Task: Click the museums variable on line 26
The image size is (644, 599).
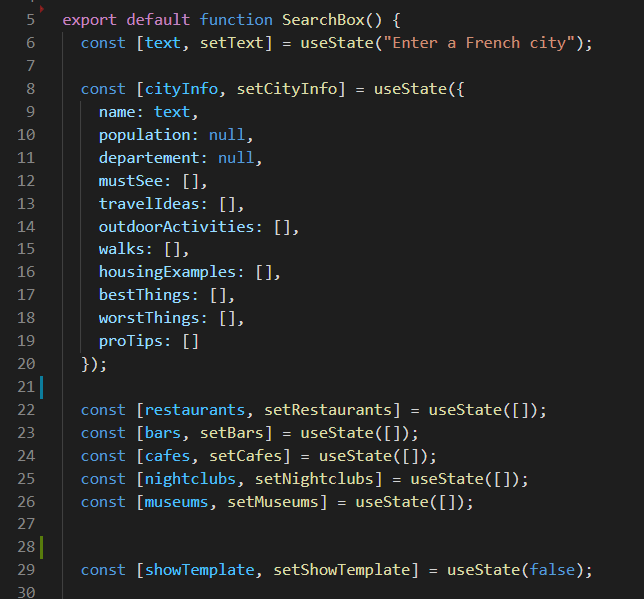Action: tap(177, 502)
